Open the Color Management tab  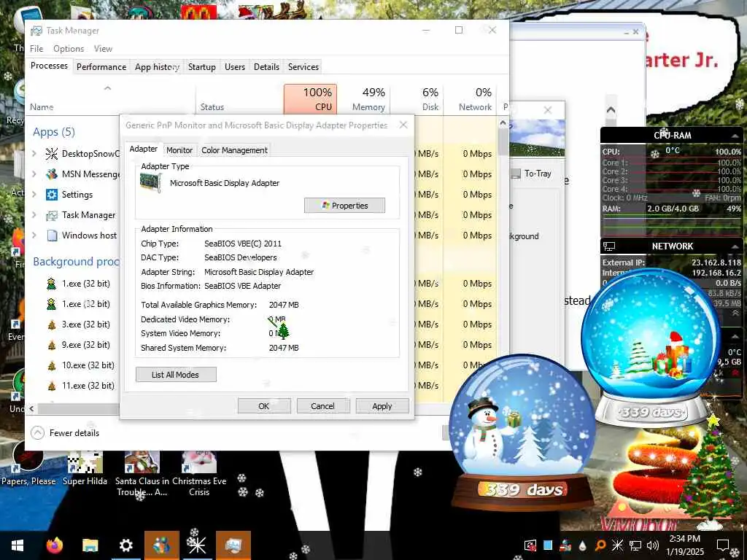[234, 150]
